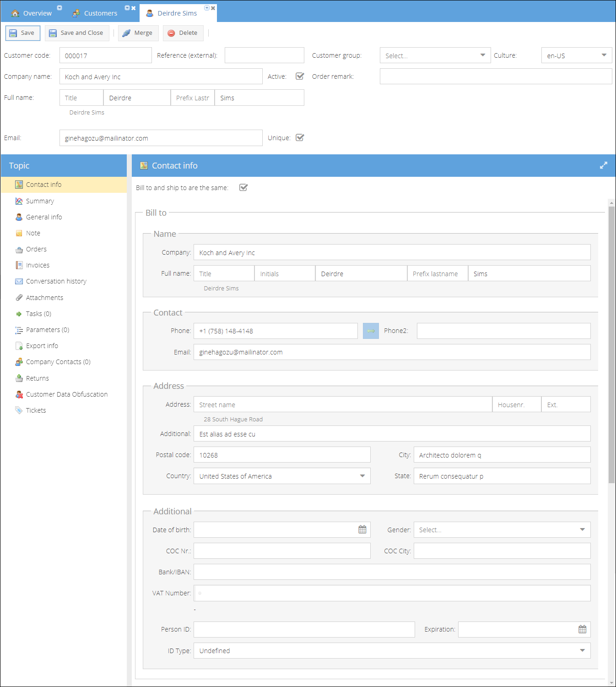Open the General info topic
616x687 pixels.
64,217
